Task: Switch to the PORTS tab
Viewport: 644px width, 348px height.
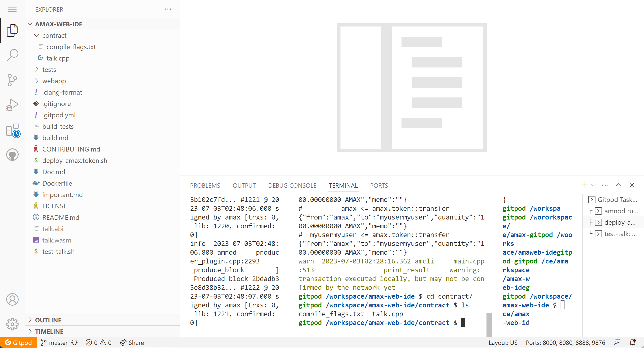Action: pos(379,186)
